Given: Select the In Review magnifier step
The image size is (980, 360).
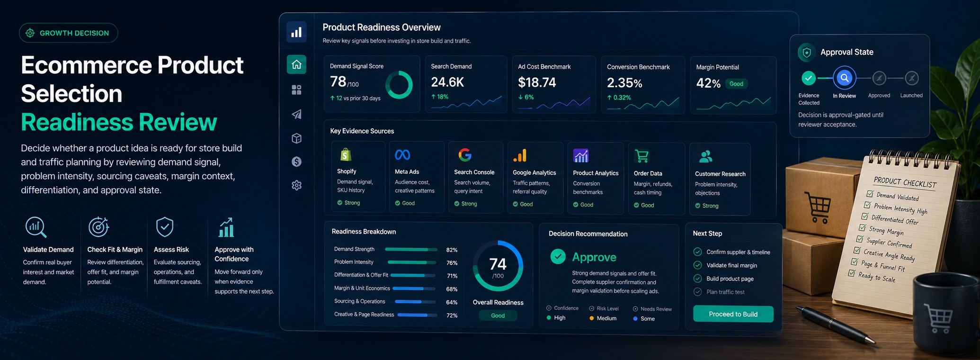Looking at the screenshot, I should (x=844, y=78).
